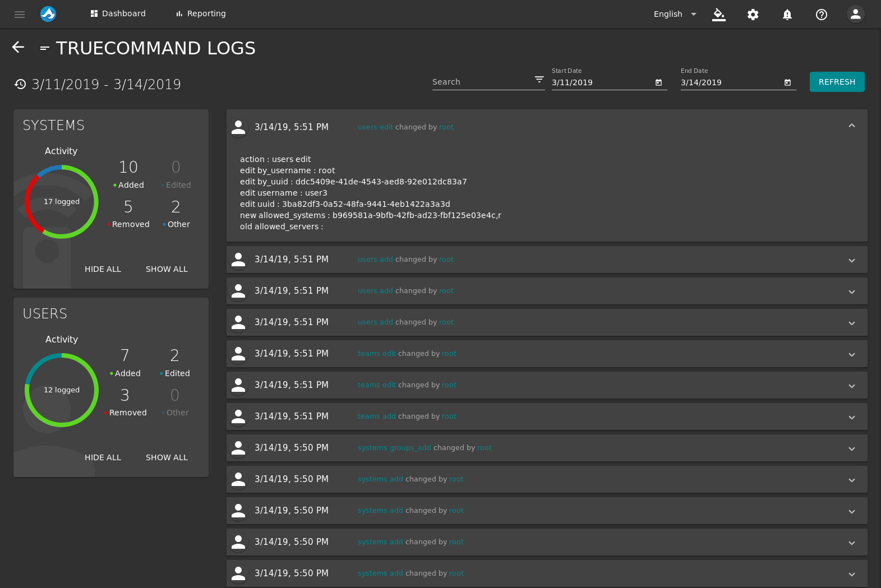The width and height of the screenshot is (881, 588).
Task: Toggle Systems Edited filter showing 0
Action: (x=176, y=174)
